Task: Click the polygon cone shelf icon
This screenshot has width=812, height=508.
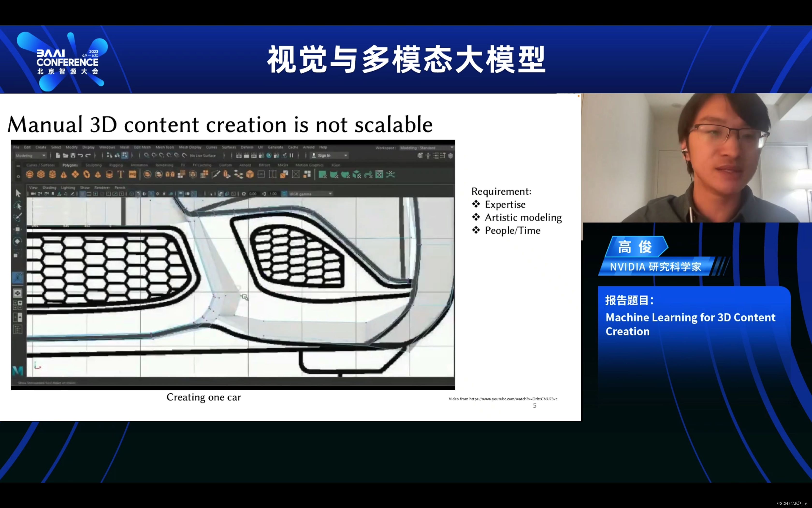Action: click(64, 174)
